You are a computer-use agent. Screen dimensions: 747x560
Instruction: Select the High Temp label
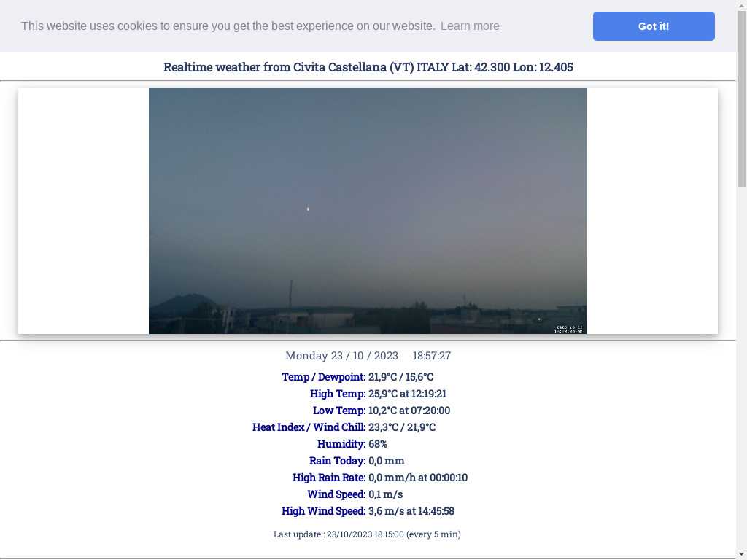(x=338, y=394)
